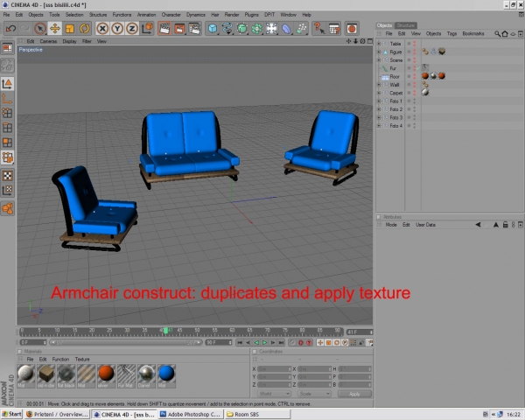Toggle visibility dots of Table object
Screen dimensions: 525x420
pyautogui.click(x=415, y=44)
